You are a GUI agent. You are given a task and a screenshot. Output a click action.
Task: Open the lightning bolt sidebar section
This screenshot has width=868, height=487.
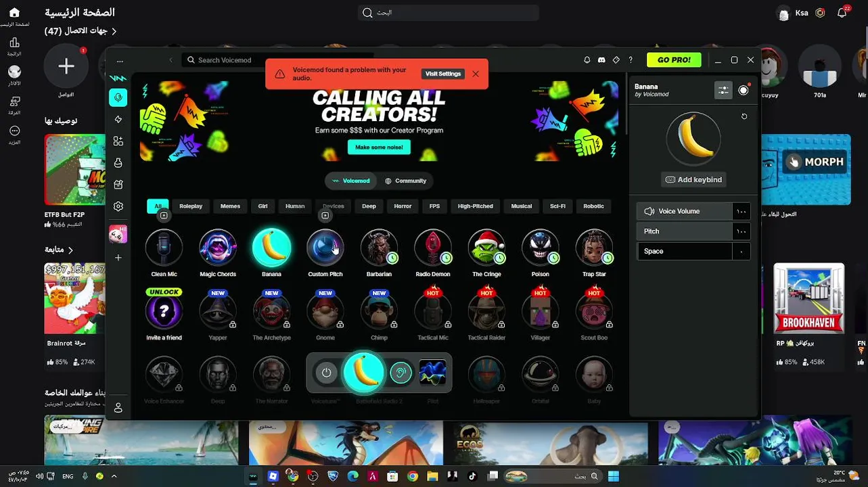tap(118, 120)
